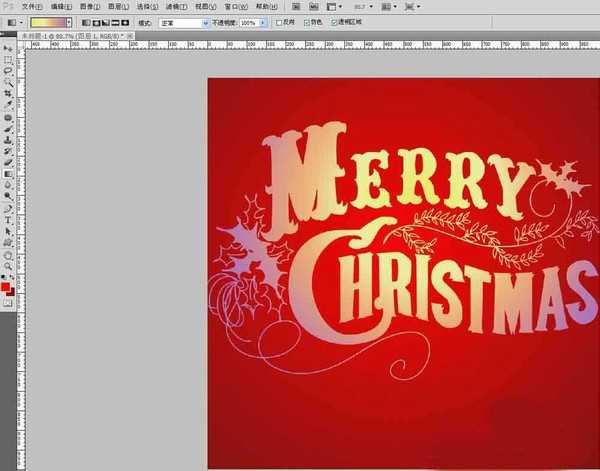Select the Move tool in the toolbox
The image size is (600, 471).
pos(8,48)
